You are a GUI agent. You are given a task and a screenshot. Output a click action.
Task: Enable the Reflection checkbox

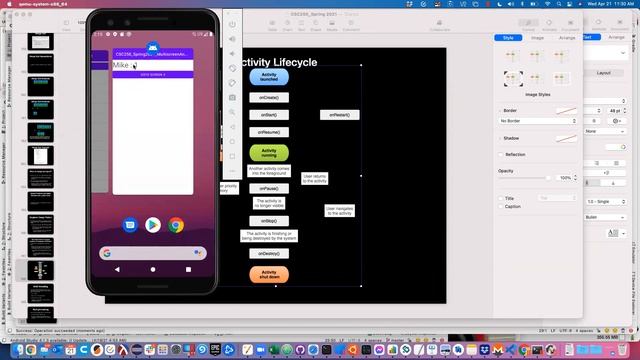click(x=501, y=154)
